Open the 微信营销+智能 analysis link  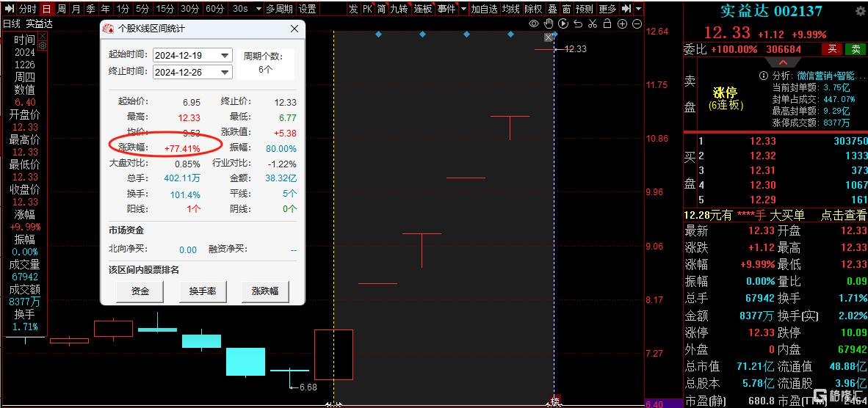pos(831,76)
